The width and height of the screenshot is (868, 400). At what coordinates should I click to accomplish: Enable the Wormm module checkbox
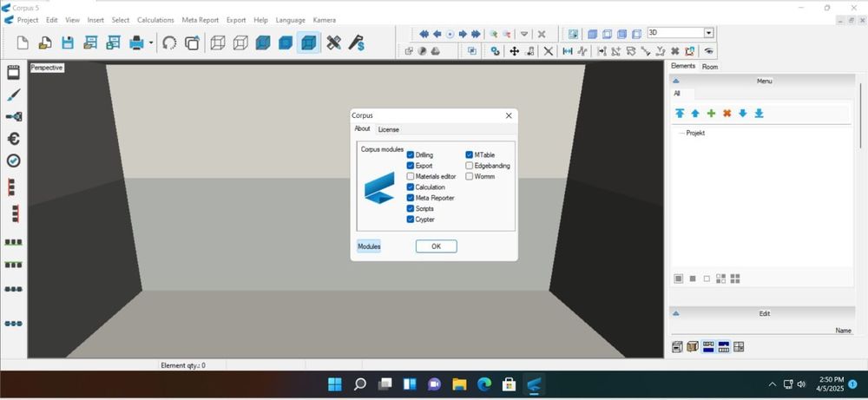[x=470, y=176]
